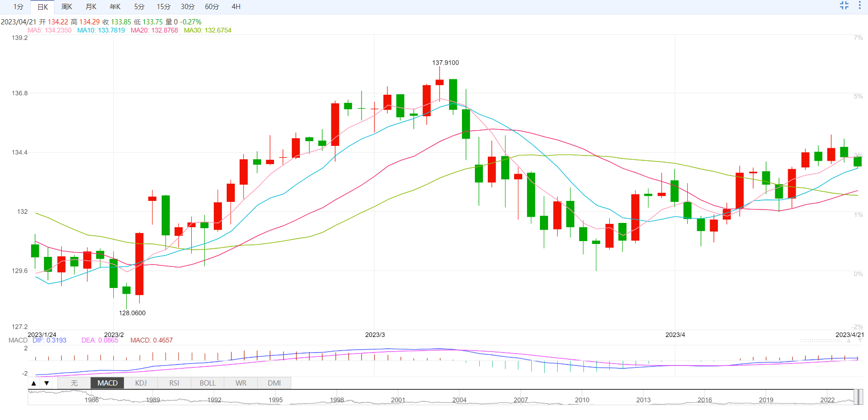Show the 1分 one-minute chart
The height and width of the screenshot is (420, 868).
pos(18,7)
